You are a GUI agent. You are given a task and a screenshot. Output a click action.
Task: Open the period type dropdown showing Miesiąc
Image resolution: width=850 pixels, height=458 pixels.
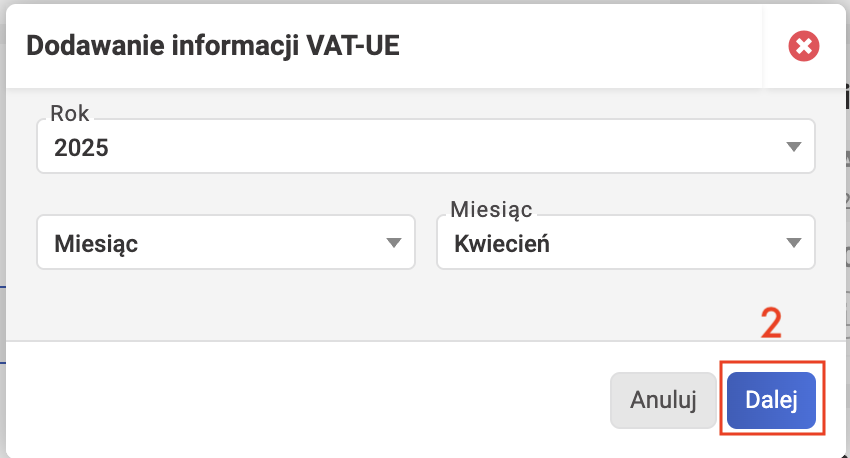tap(226, 242)
